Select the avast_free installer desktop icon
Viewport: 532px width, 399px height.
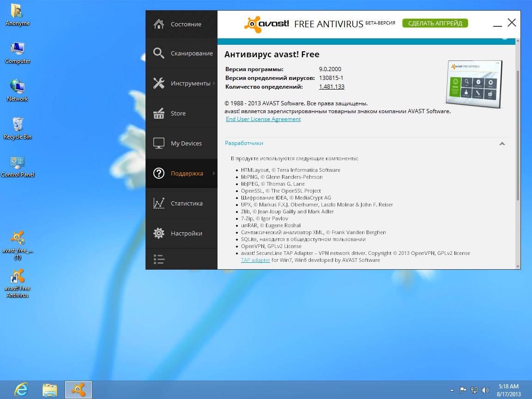point(18,245)
